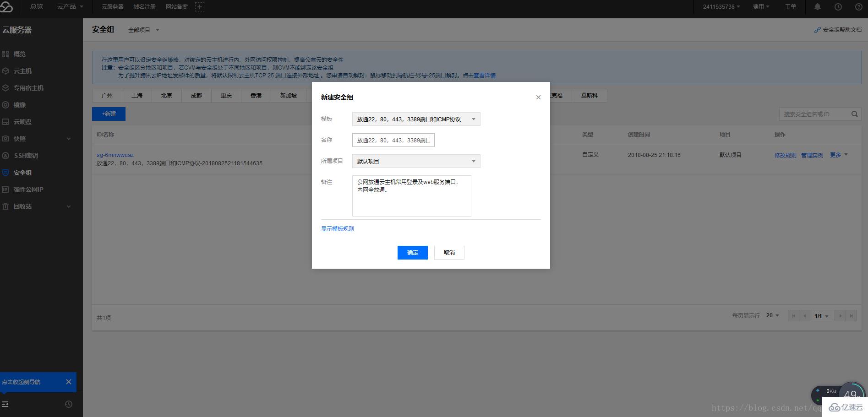This screenshot has width=868, height=417.
Task: Open the notification bell icon
Action: 817,6
